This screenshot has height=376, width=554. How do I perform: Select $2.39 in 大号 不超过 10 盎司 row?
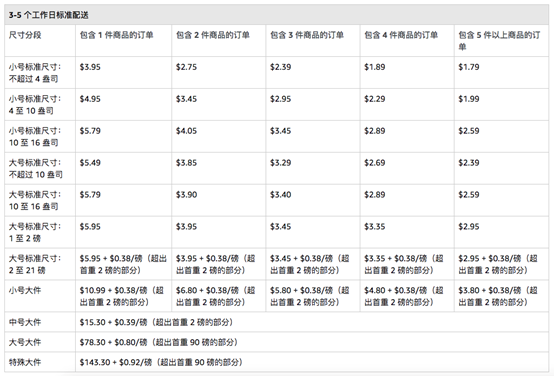469,163
